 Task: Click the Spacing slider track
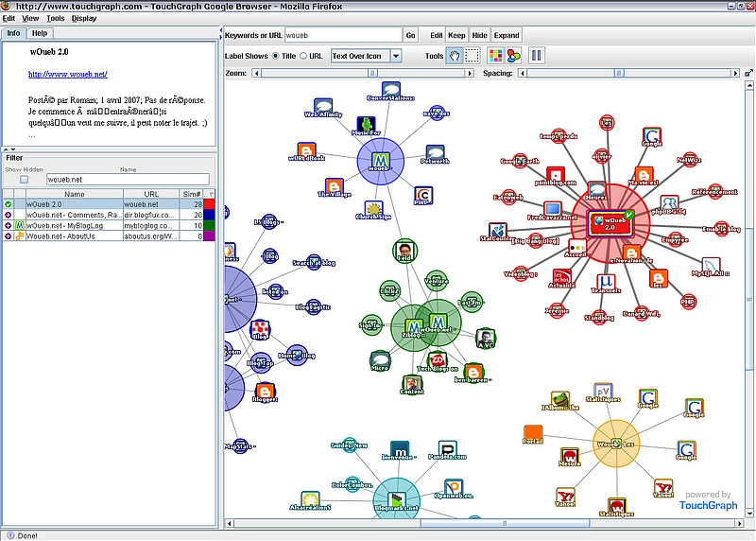click(x=628, y=74)
